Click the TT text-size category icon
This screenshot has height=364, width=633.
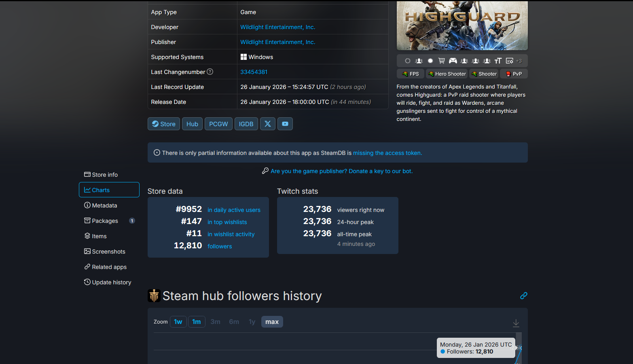click(x=498, y=61)
